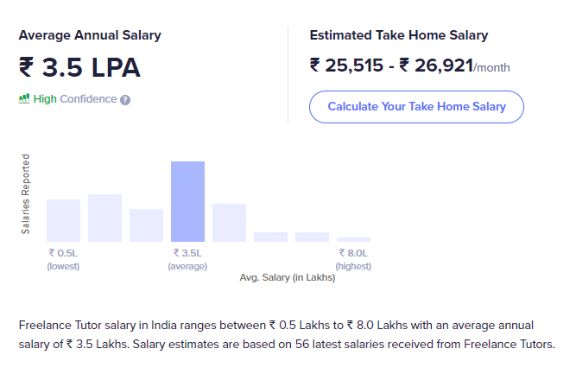Select the fifth bar right of average
The height and width of the screenshot is (377, 576).
(229, 223)
